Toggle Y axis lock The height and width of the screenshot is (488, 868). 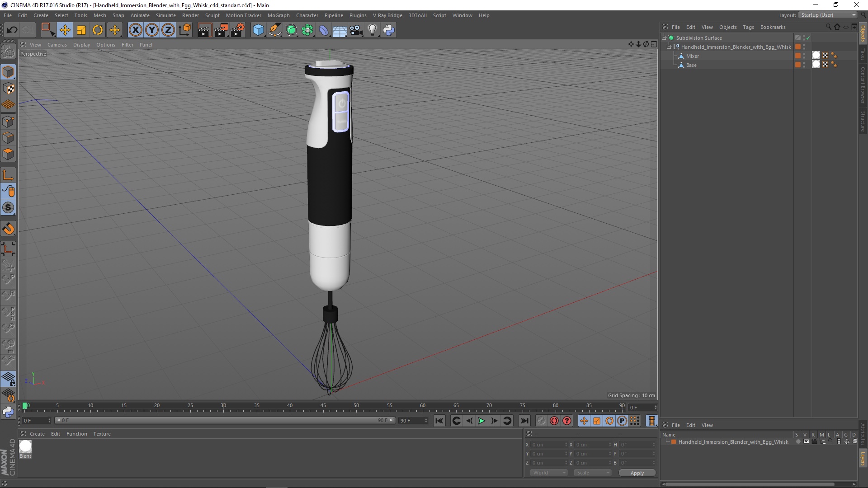tap(152, 30)
